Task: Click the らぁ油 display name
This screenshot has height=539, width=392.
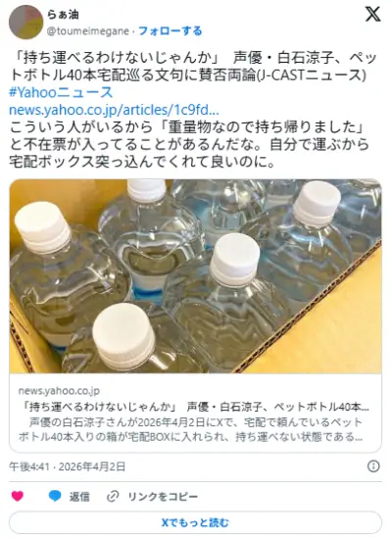Action: click(x=63, y=14)
